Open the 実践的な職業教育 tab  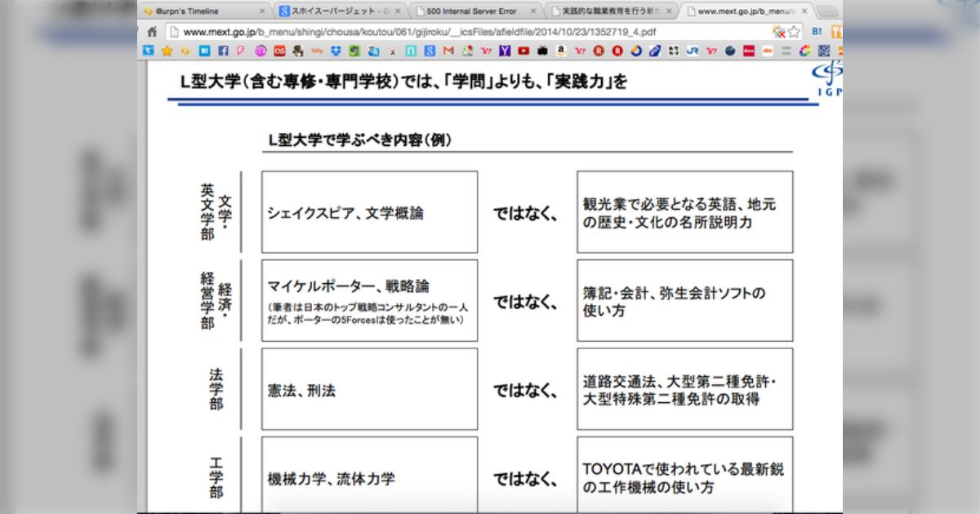[x=608, y=11]
